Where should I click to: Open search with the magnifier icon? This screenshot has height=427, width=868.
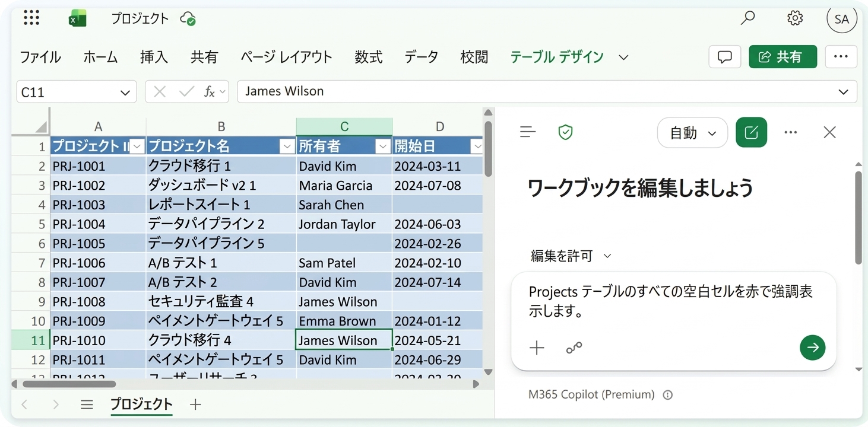pyautogui.click(x=747, y=18)
